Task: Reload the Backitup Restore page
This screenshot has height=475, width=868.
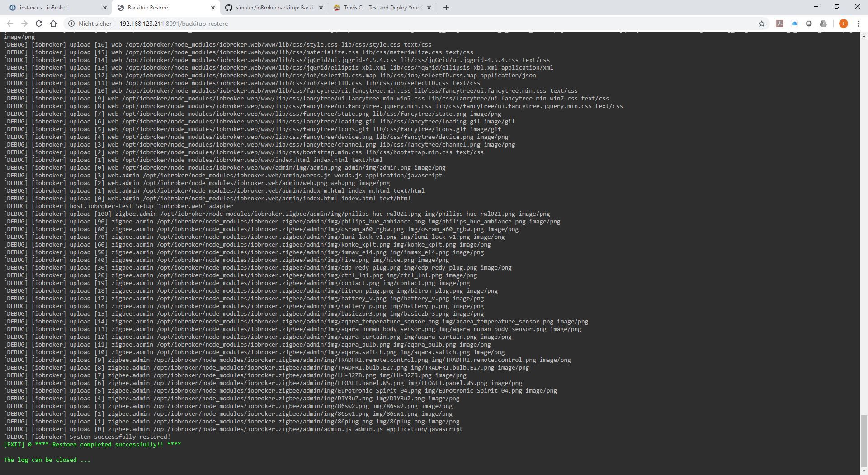Action: (39, 24)
